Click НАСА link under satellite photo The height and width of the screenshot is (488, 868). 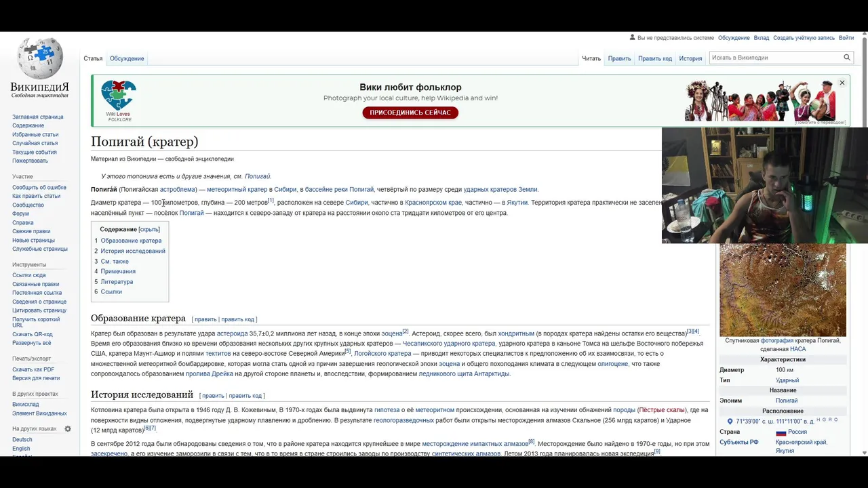coord(798,349)
